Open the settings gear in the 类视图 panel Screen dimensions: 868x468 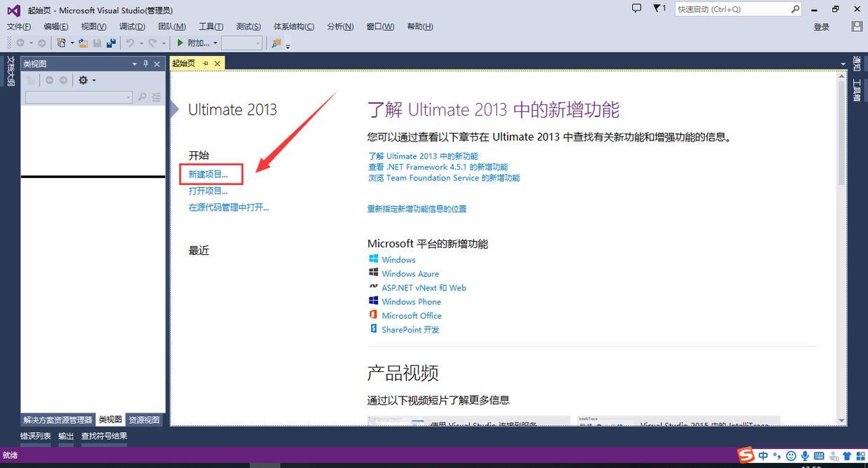[x=83, y=80]
